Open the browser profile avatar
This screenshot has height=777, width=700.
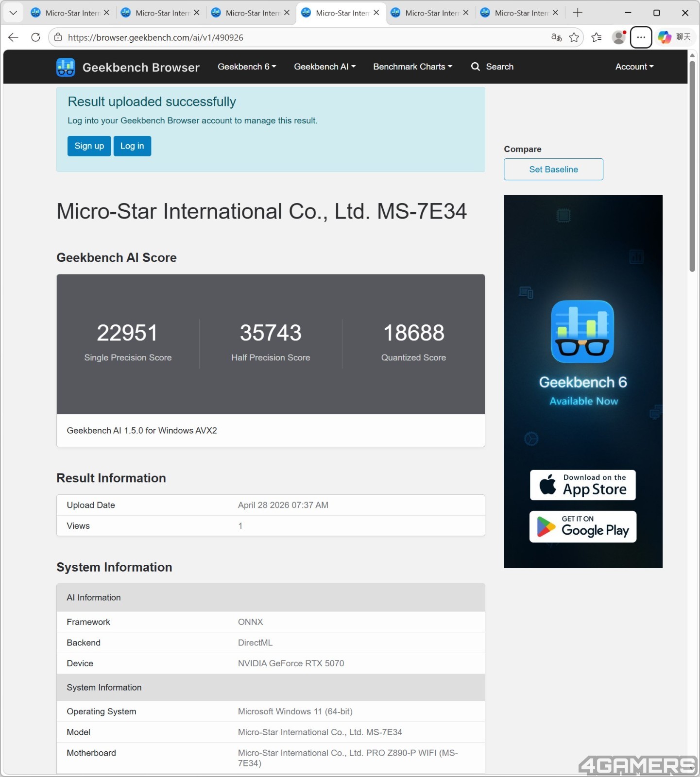[619, 37]
